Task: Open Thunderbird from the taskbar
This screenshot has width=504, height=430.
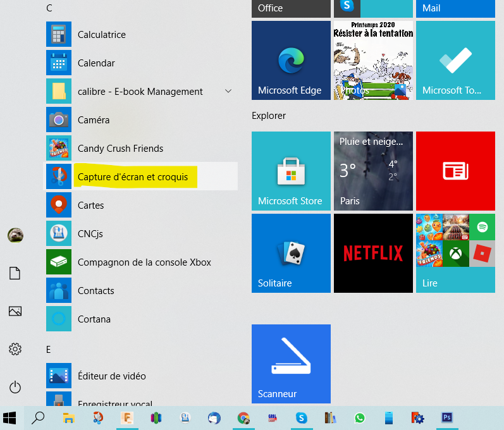Action: coord(214,418)
